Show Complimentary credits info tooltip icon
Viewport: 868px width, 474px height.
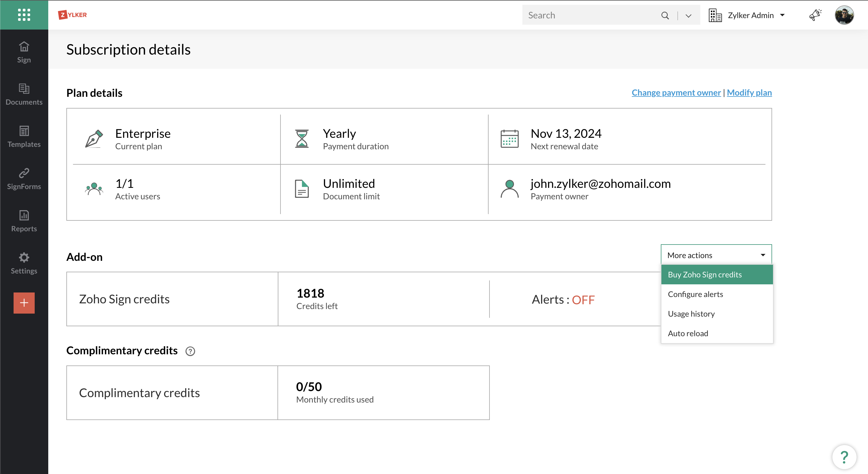click(190, 351)
